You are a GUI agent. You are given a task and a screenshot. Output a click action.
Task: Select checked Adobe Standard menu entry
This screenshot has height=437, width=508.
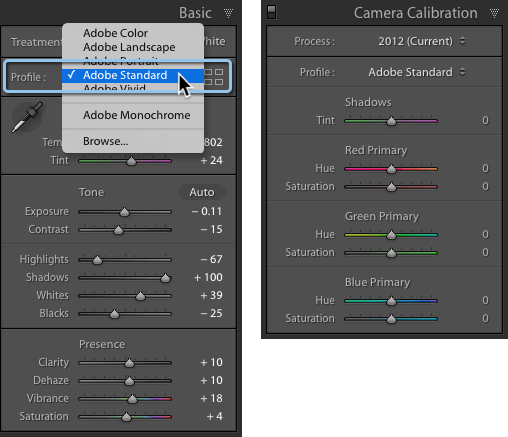[133, 75]
